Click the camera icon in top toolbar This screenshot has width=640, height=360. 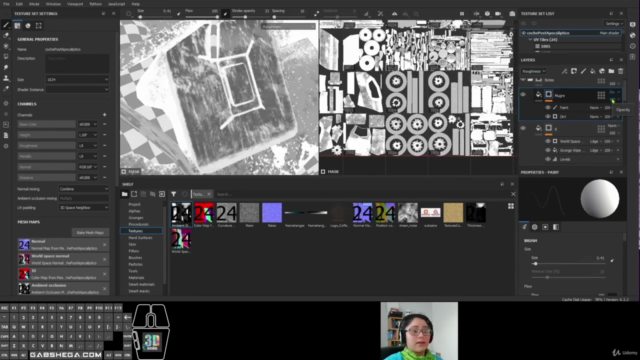pyautogui.click(x=512, y=13)
